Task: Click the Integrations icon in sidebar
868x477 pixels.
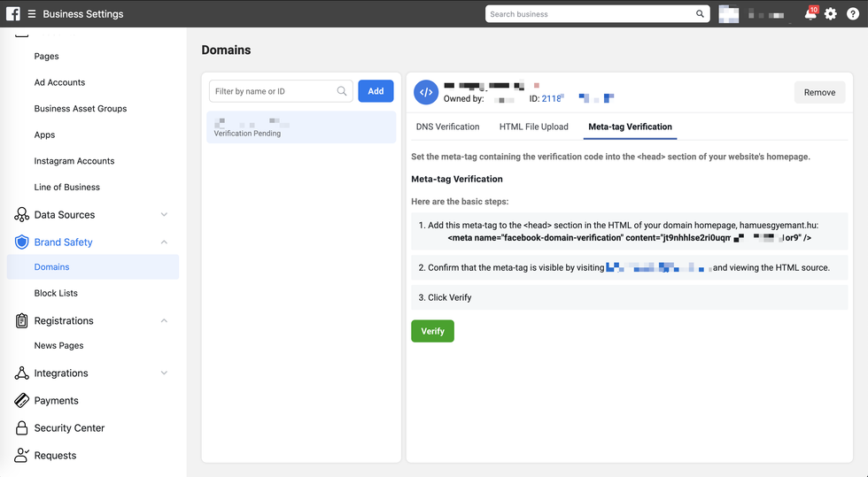Action: (x=22, y=373)
